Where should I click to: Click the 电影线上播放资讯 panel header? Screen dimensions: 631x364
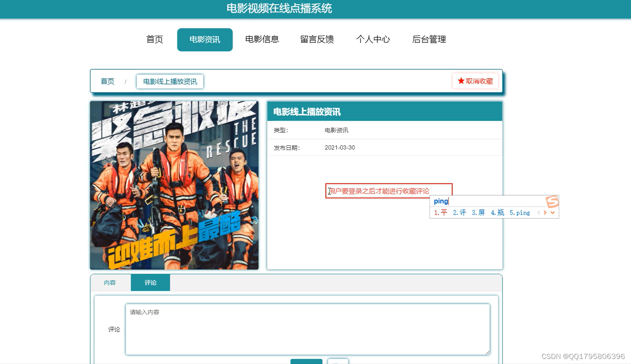coord(385,112)
